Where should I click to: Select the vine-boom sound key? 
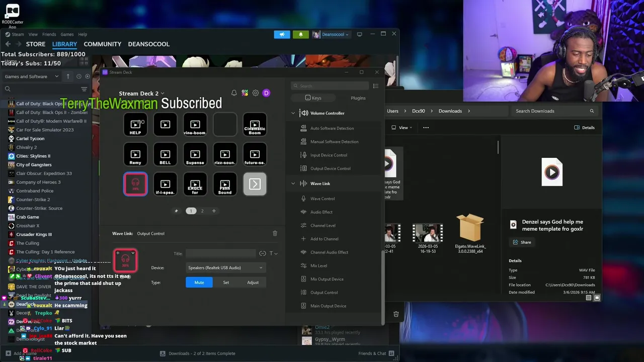195,125
